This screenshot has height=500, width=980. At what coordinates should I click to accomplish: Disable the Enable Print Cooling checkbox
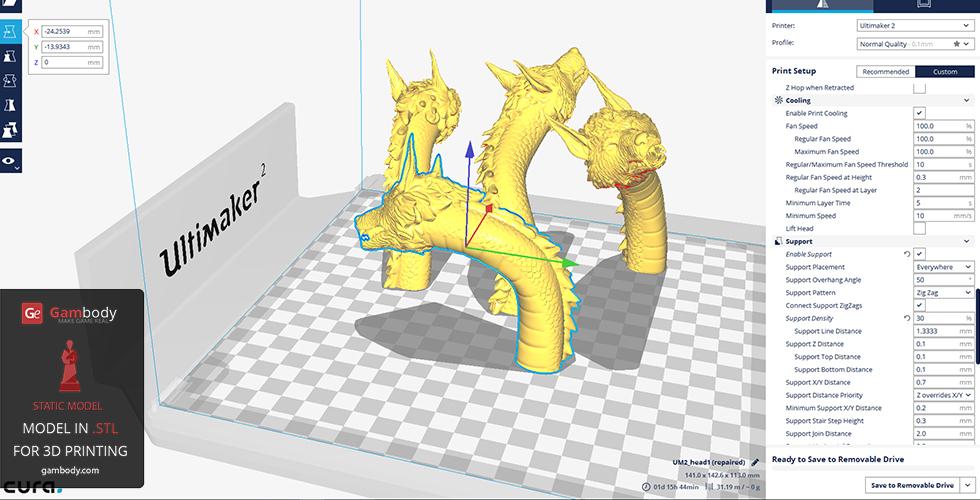tap(919, 113)
